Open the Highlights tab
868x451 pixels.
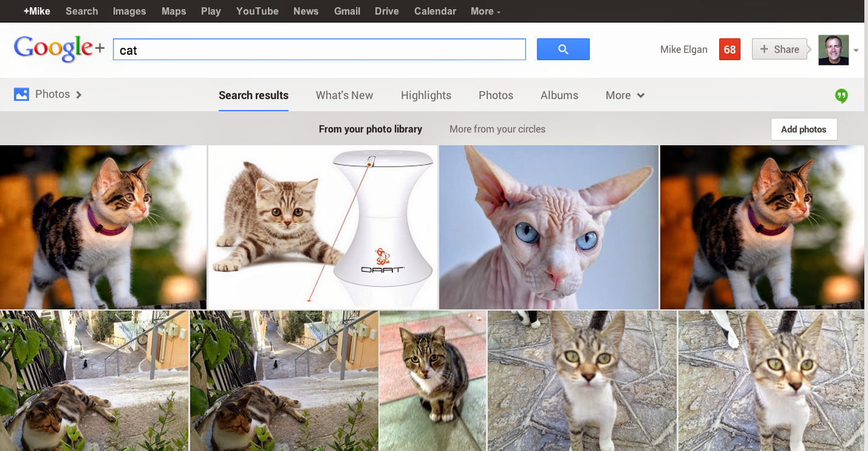click(426, 95)
